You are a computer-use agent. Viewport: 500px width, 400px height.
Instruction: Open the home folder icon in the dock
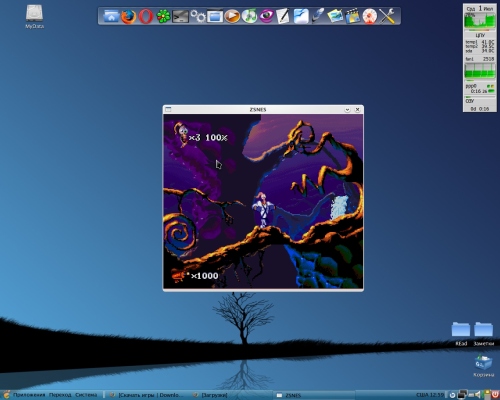pyautogui.click(x=111, y=16)
